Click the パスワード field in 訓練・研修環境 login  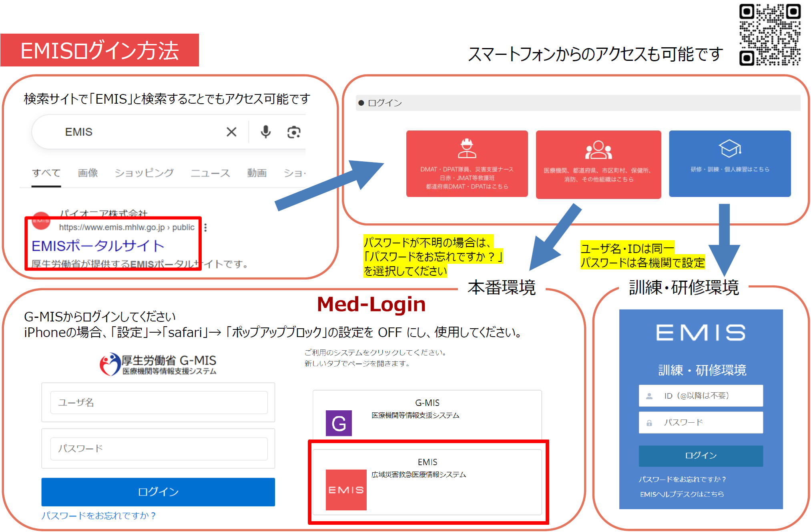click(701, 422)
